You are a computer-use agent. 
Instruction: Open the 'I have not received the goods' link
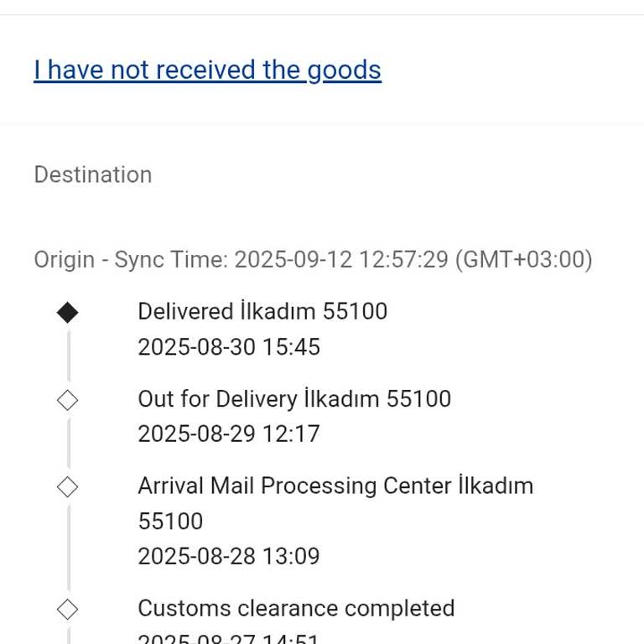(207, 70)
